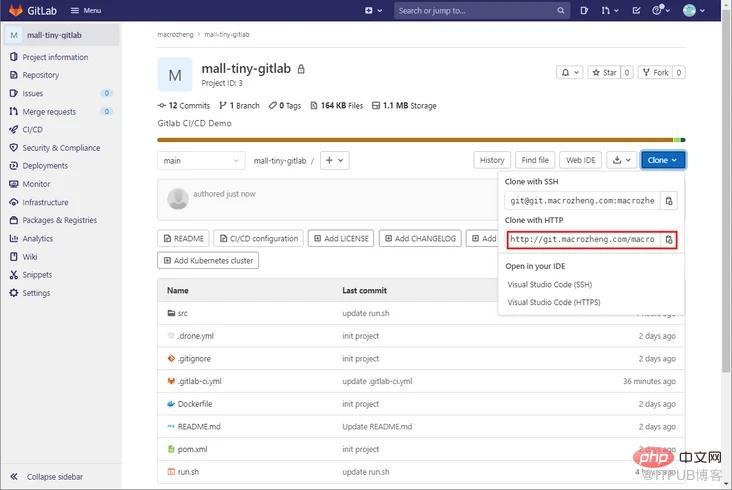Screen dimensions: 732x490
Task: Click macrozheng breadcrumb link
Action: pos(175,35)
